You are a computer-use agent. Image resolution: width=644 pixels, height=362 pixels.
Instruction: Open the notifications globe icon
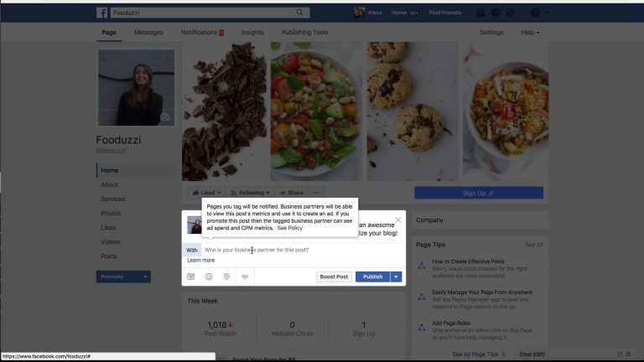510,13
